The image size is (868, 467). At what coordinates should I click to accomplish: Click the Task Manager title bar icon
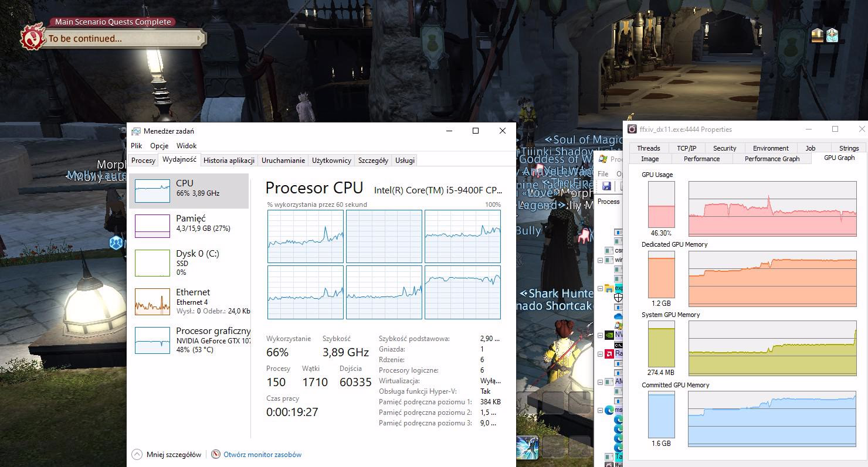click(x=136, y=131)
